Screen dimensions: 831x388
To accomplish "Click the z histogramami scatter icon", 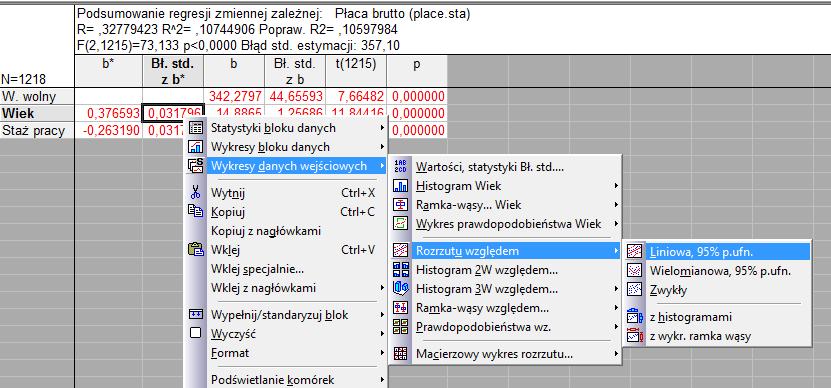I will (634, 317).
